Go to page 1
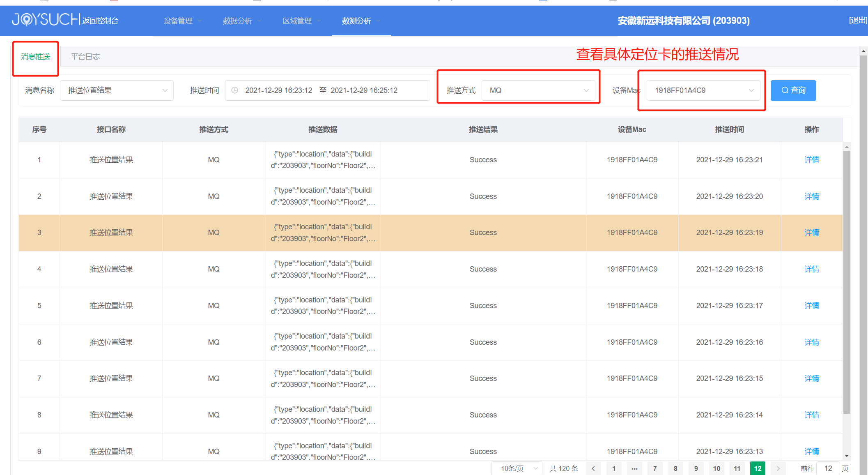This screenshot has width=868, height=475. 614,468
